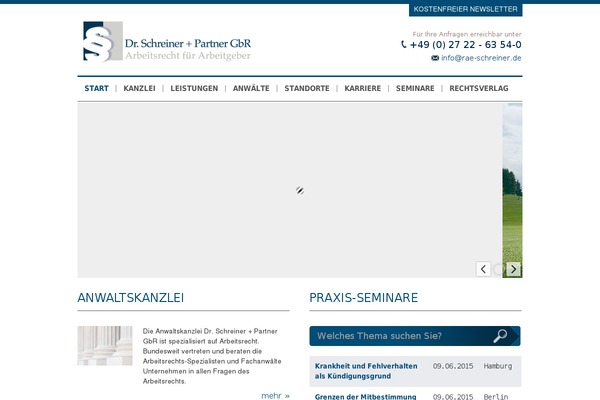The height and width of the screenshot is (400, 600).
Task: Open the info@rae-schreiner.de email link
Action: [x=481, y=58]
